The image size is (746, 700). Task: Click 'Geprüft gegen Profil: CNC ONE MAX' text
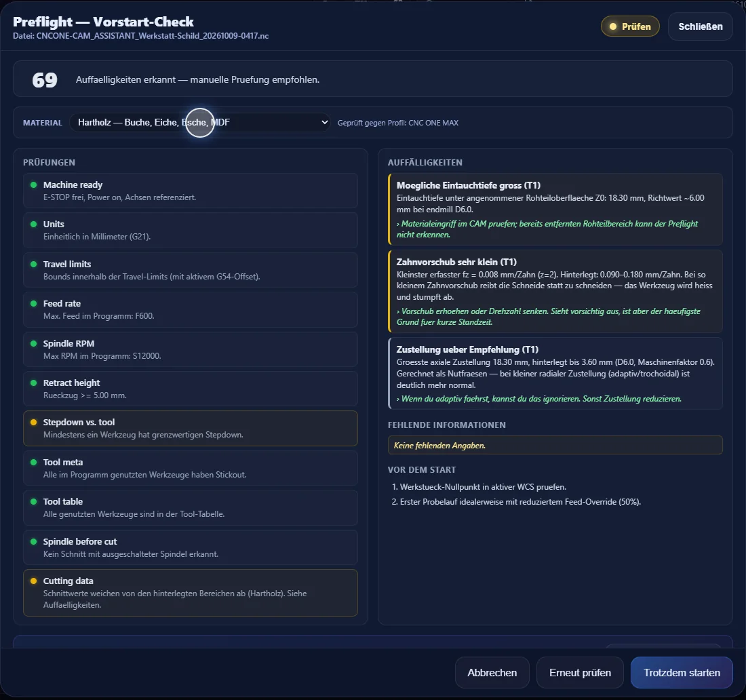(x=397, y=123)
